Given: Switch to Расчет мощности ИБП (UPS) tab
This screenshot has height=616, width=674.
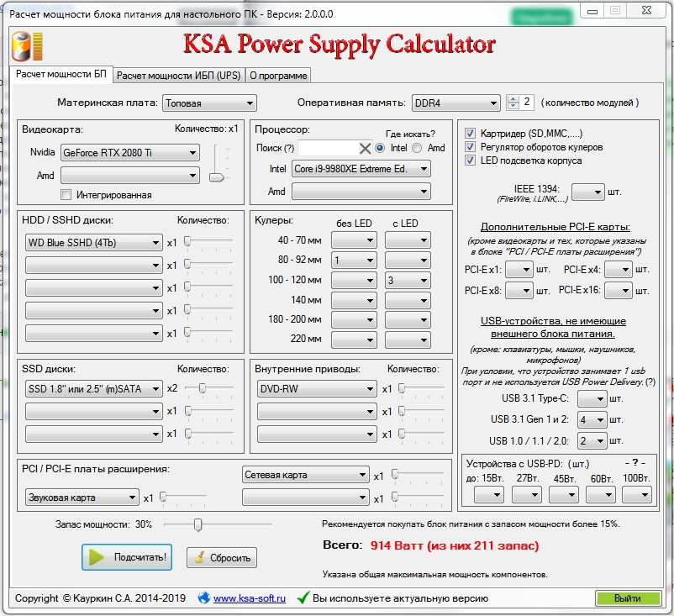Looking at the screenshot, I should coord(178,76).
